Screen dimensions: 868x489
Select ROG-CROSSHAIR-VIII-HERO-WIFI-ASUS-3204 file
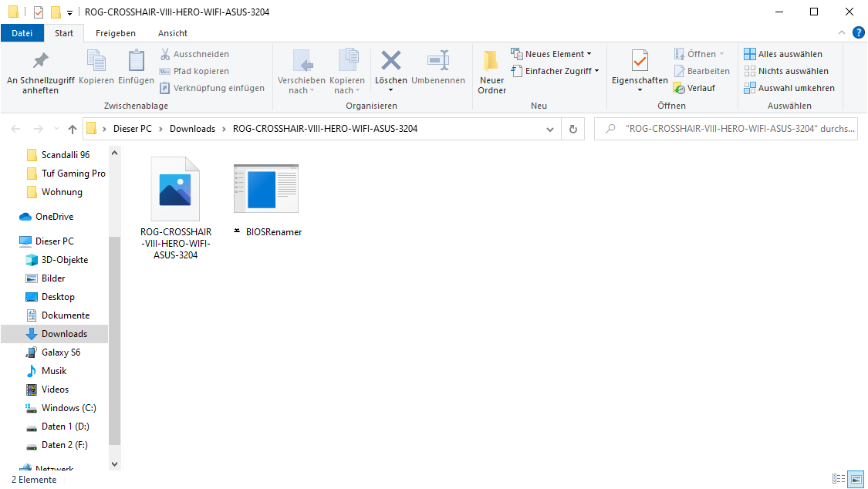click(x=175, y=208)
